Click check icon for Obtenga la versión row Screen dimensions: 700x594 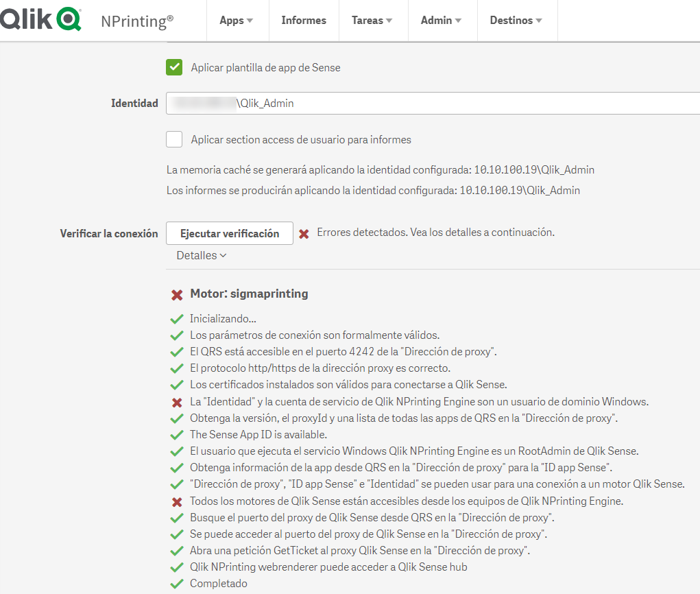tap(177, 418)
